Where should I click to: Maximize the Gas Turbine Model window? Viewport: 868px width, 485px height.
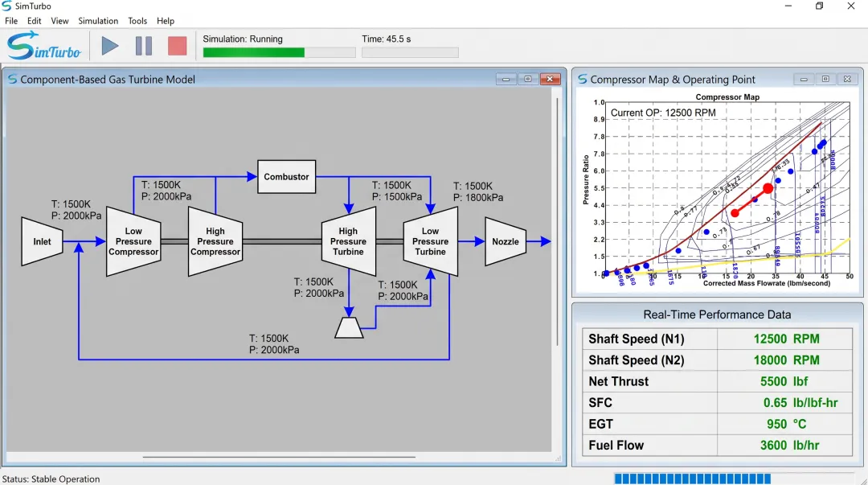coord(527,80)
